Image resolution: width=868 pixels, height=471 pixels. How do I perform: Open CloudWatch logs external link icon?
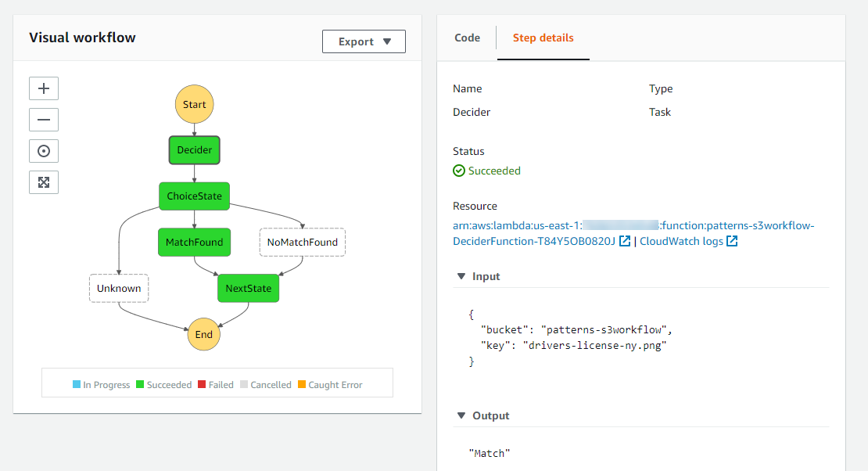point(732,241)
